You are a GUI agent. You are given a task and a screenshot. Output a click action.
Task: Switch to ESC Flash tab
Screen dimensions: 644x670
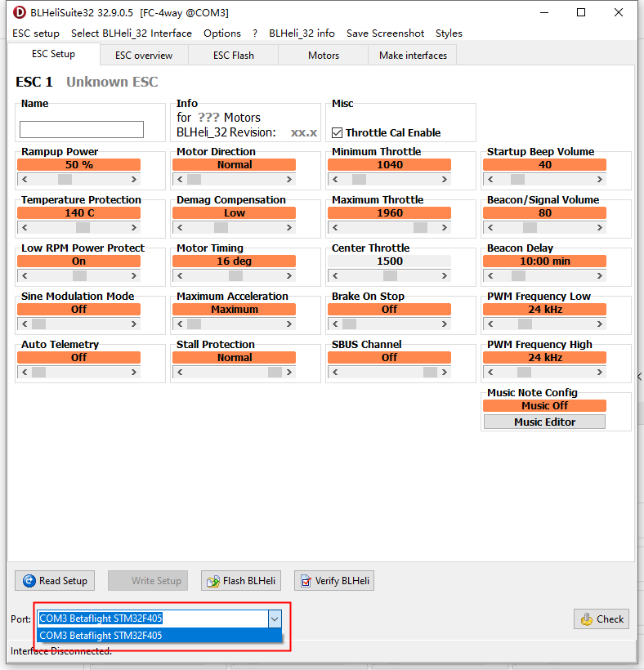tap(234, 56)
